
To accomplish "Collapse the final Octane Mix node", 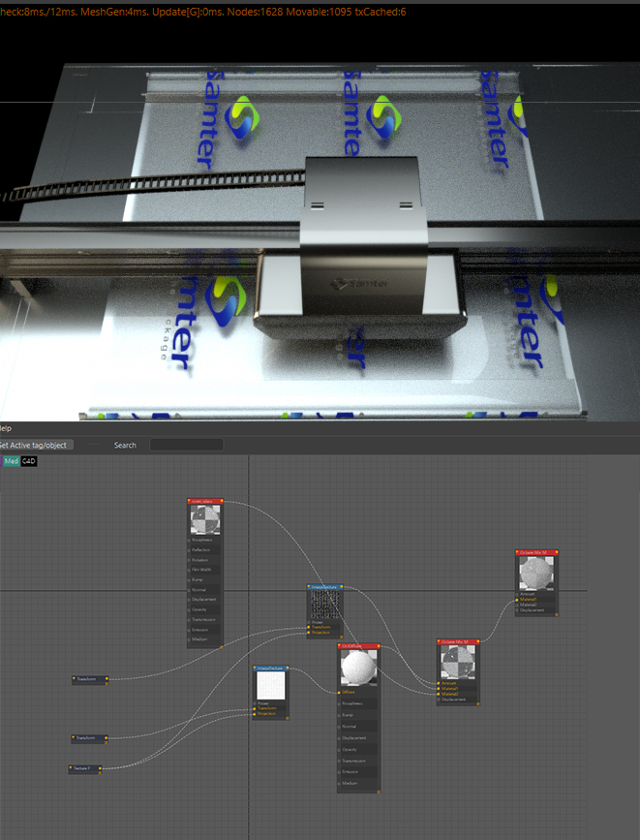I will pos(518,552).
